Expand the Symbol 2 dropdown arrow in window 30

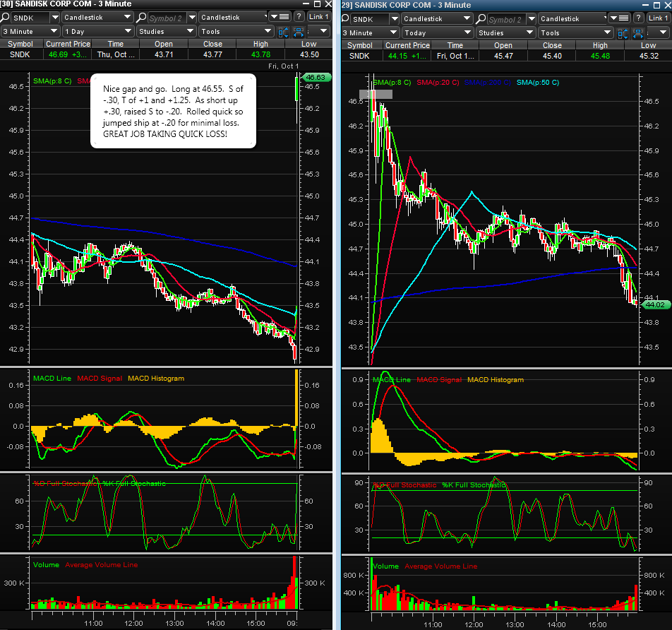[192, 18]
